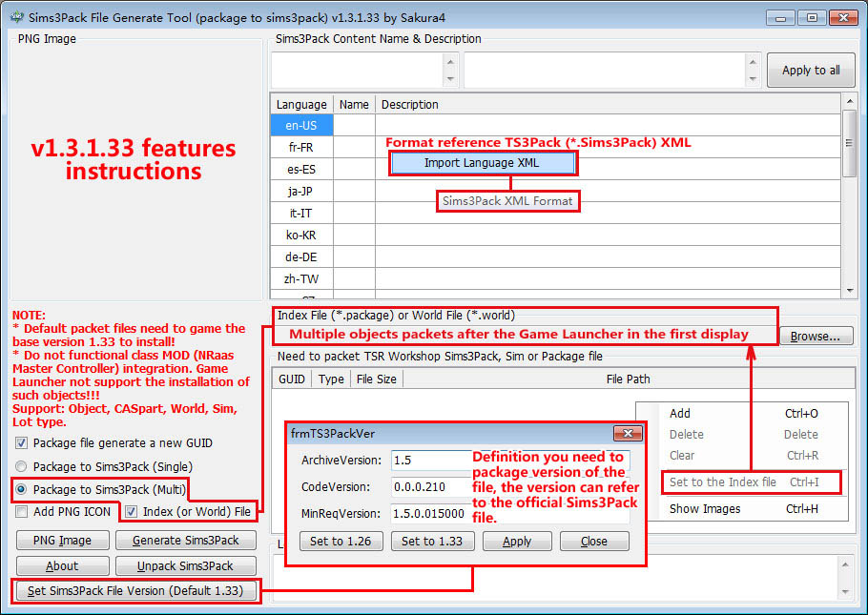
Task: Select the fr-FR language row
Action: coord(556,147)
